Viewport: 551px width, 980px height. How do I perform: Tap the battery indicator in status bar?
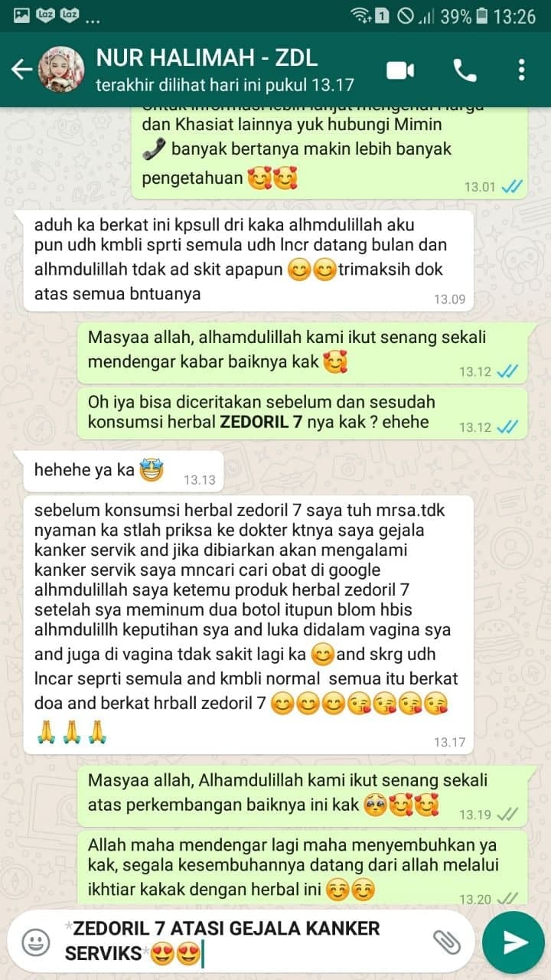[x=482, y=15]
